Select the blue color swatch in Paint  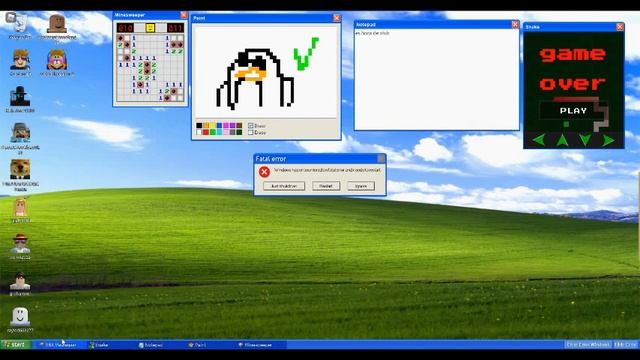click(x=220, y=125)
